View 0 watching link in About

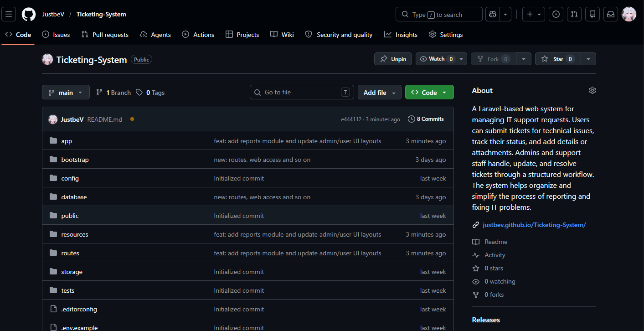click(494, 281)
